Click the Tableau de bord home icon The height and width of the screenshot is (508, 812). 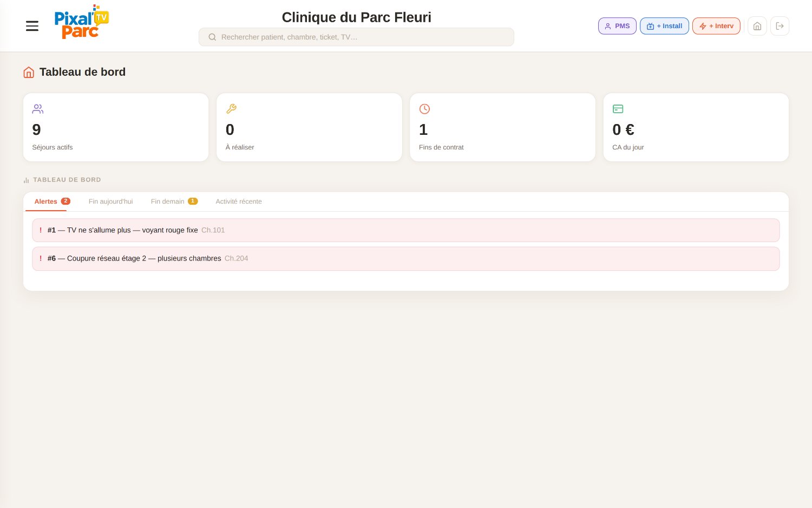pyautogui.click(x=29, y=72)
